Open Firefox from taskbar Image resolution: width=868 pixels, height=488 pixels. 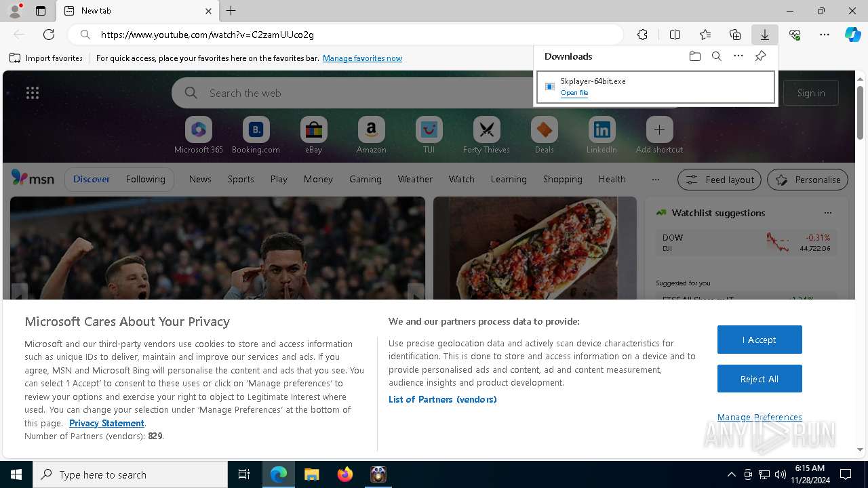345,474
